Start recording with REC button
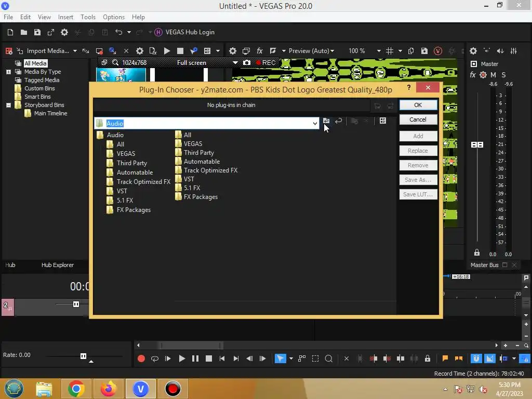The image size is (532, 399). click(265, 63)
